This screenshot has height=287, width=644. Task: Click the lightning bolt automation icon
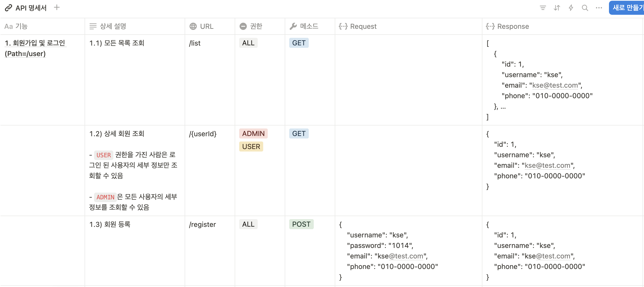(571, 8)
